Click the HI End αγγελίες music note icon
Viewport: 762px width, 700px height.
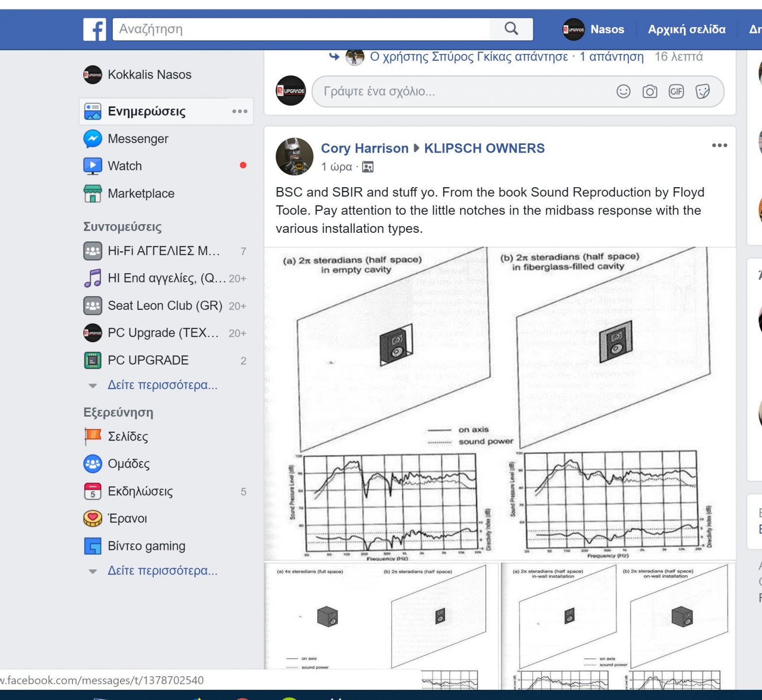(x=93, y=279)
